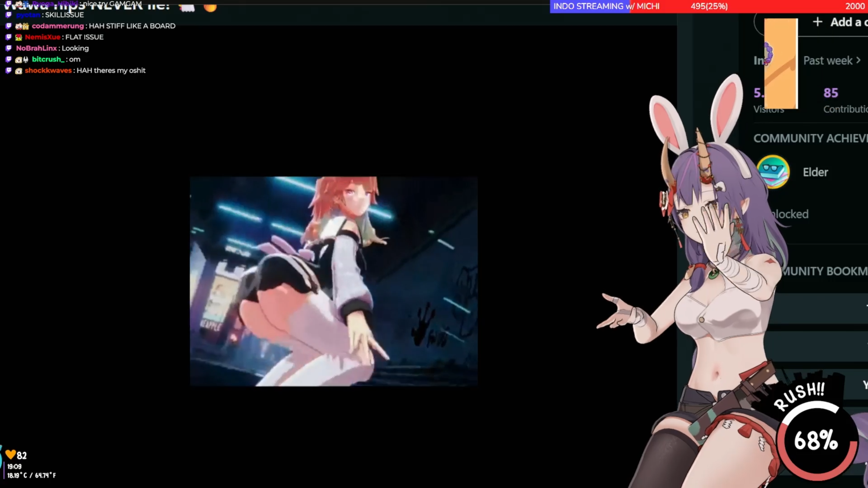Click Twitch badge next to bitcrush_ message

pyautogui.click(x=9, y=59)
